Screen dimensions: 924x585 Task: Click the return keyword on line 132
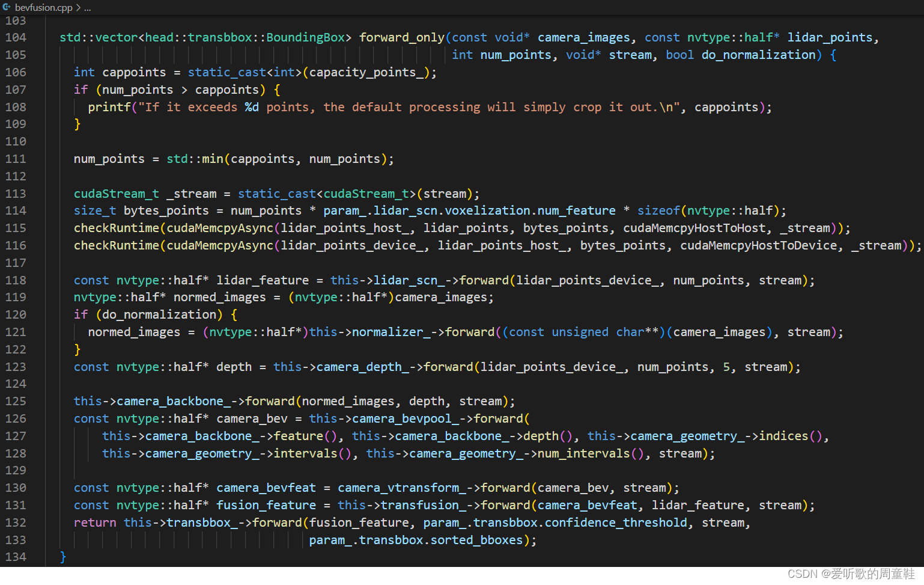[95, 522]
